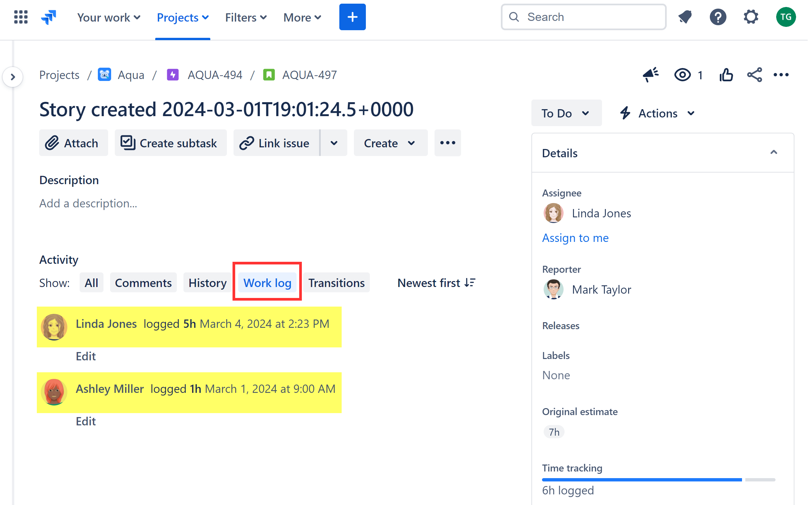Image resolution: width=812 pixels, height=505 pixels.
Task: Toggle sort order via Newest first
Action: (x=436, y=283)
